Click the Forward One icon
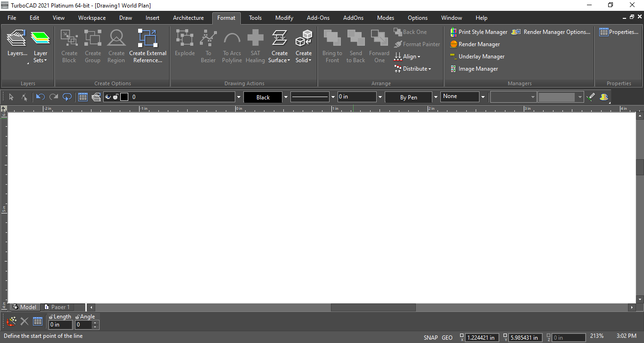Viewport: 644px width, 343px height. (x=380, y=38)
